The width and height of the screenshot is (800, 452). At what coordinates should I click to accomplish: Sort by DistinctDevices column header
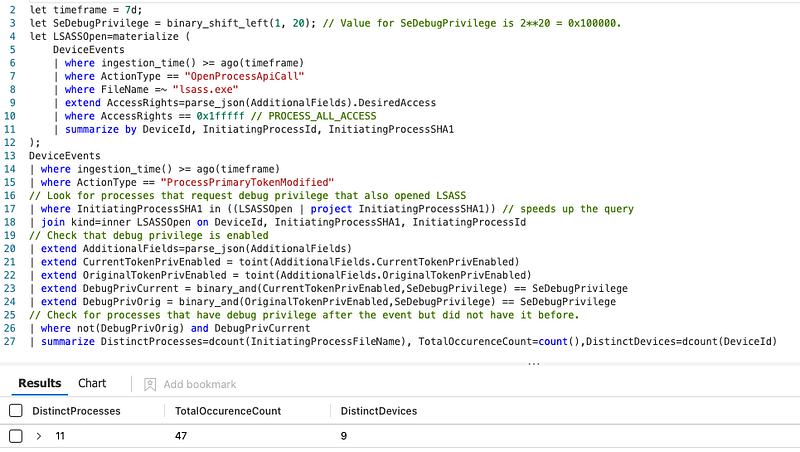379,411
